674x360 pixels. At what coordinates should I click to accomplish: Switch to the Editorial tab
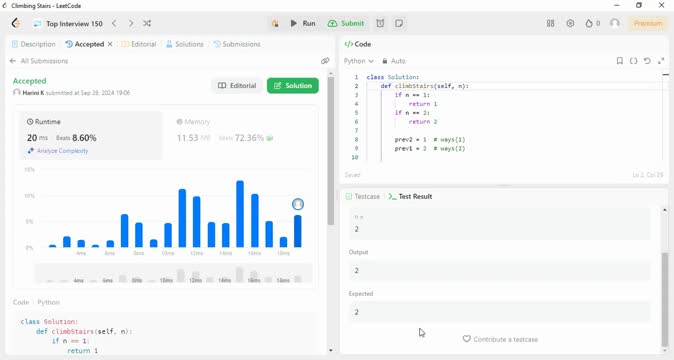[x=138, y=44]
